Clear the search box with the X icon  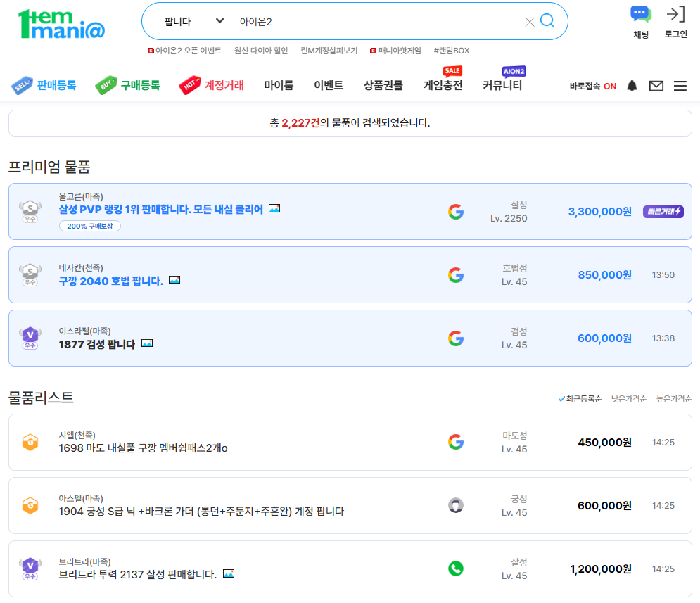(x=530, y=22)
